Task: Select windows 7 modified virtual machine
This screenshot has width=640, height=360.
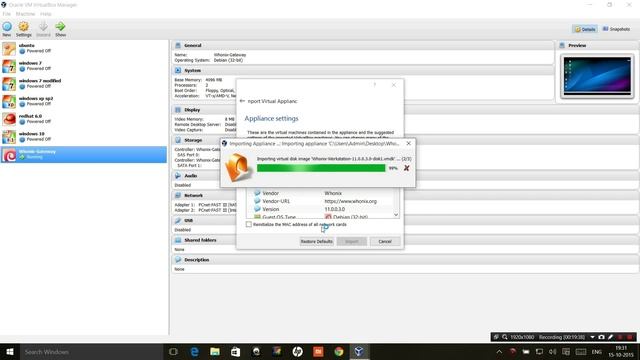Action: pyautogui.click(x=84, y=84)
